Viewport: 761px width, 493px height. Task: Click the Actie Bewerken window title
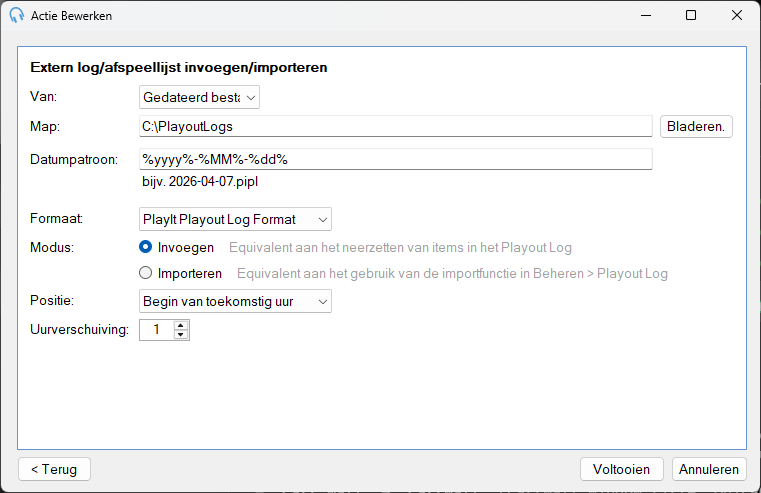coord(71,16)
